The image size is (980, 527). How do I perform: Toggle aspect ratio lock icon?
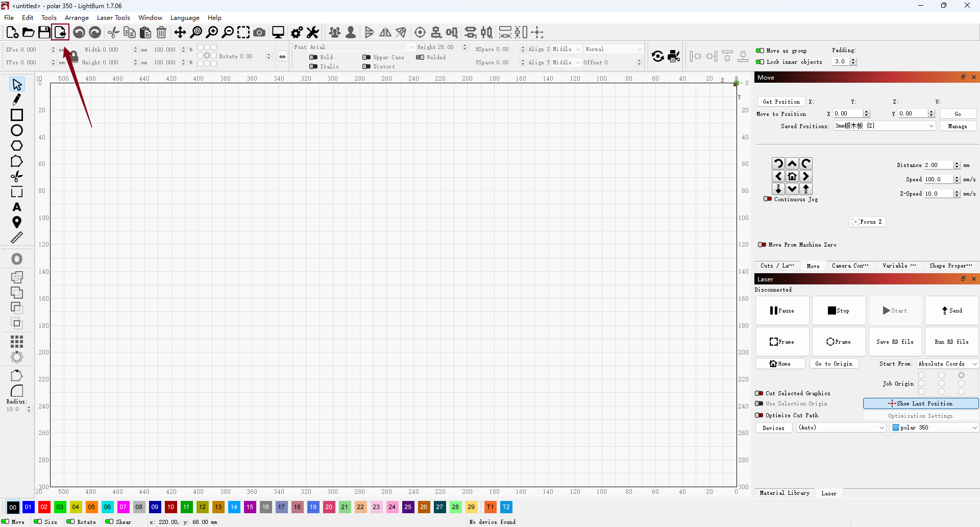coord(73,56)
